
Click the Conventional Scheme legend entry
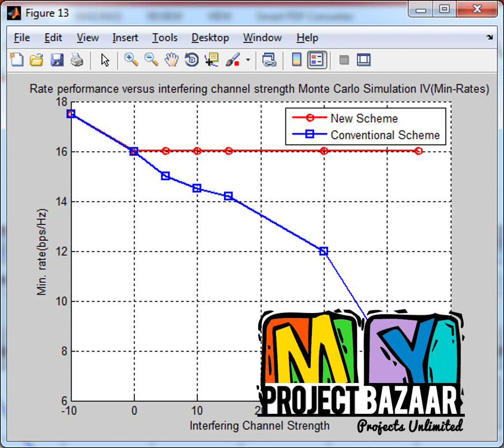(385, 135)
